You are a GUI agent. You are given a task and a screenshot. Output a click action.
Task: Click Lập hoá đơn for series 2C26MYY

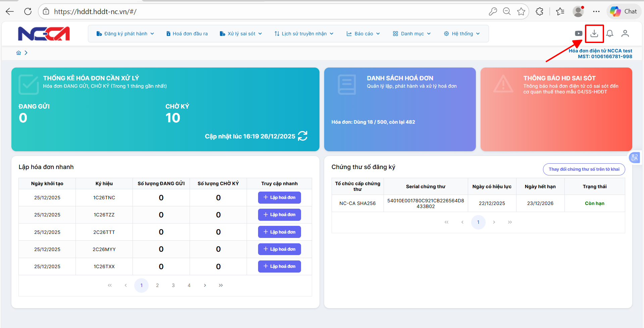279,249
